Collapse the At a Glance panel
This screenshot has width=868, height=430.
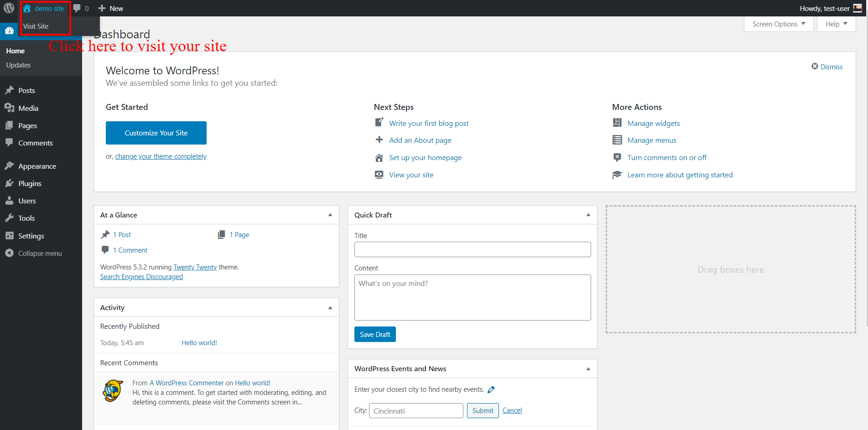[330, 215]
